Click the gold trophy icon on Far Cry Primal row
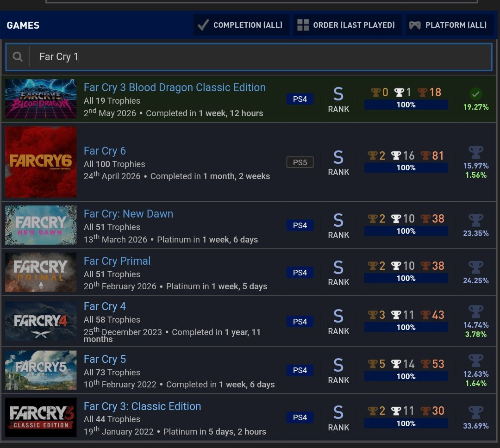 (x=372, y=266)
